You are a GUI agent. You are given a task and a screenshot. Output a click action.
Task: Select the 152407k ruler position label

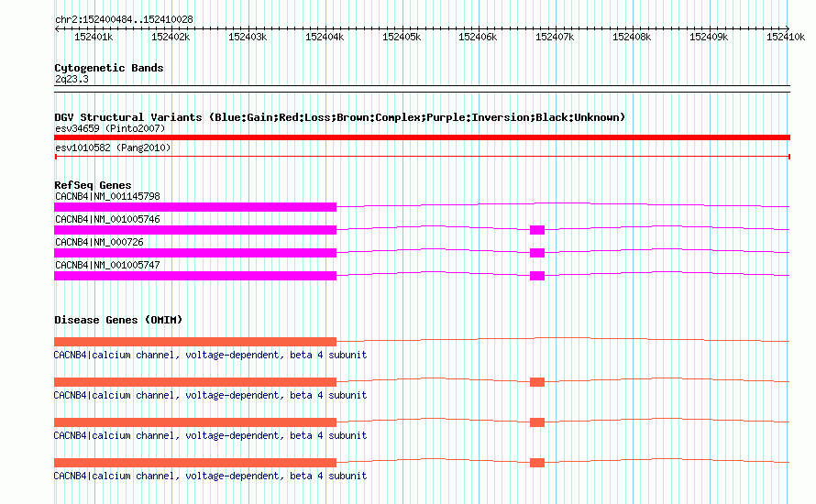pos(555,37)
